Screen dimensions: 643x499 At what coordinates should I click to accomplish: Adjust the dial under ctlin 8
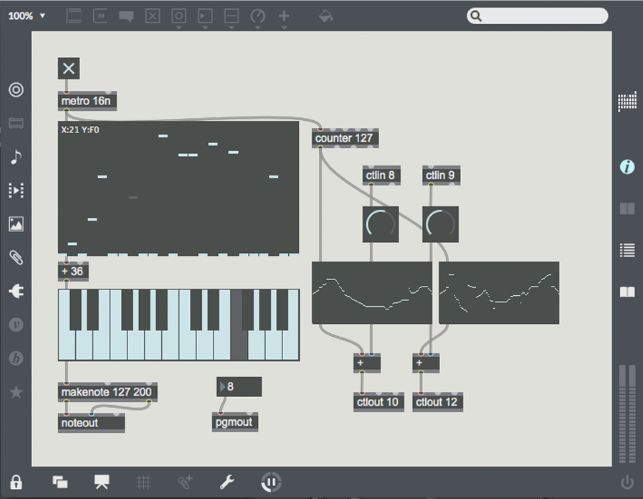(381, 224)
